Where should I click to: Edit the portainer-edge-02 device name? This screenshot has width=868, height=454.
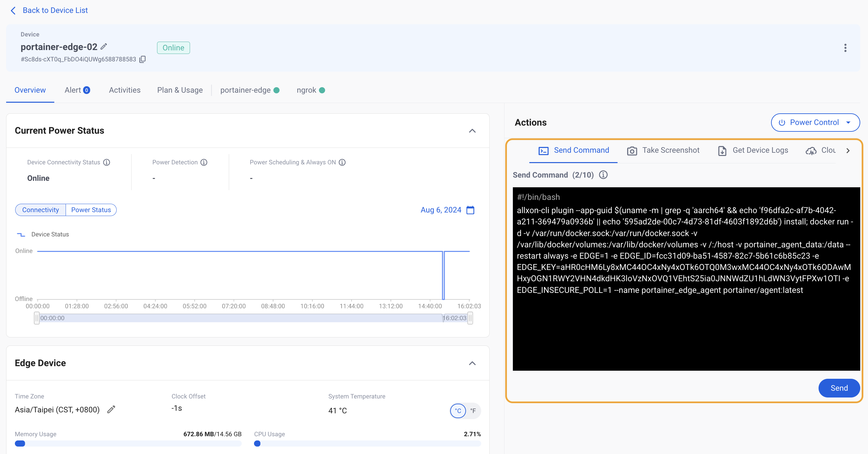[104, 46]
